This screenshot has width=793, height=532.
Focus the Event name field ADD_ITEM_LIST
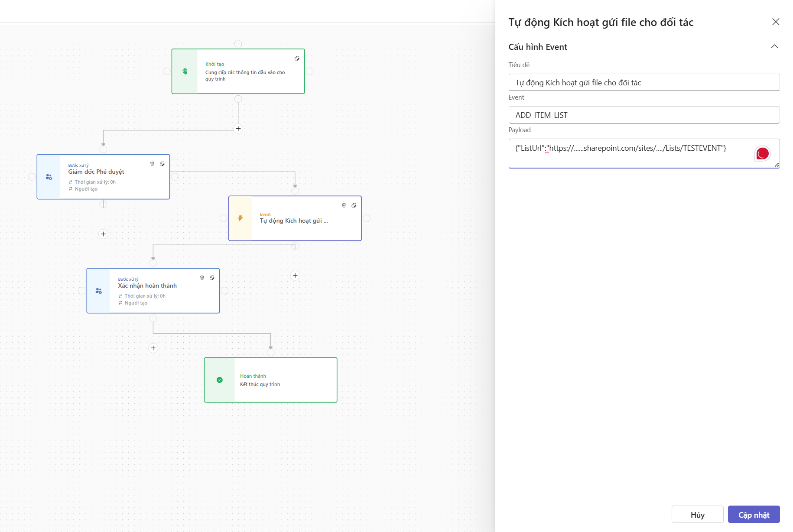click(644, 115)
